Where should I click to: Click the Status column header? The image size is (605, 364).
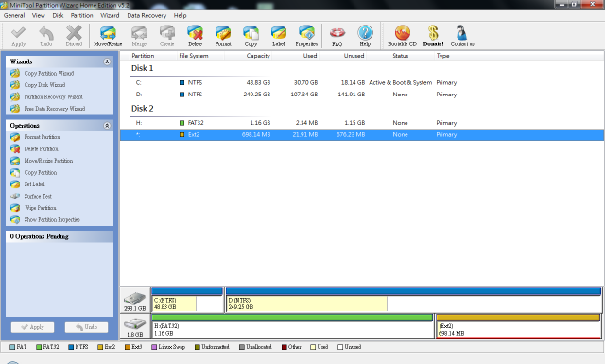(x=401, y=56)
